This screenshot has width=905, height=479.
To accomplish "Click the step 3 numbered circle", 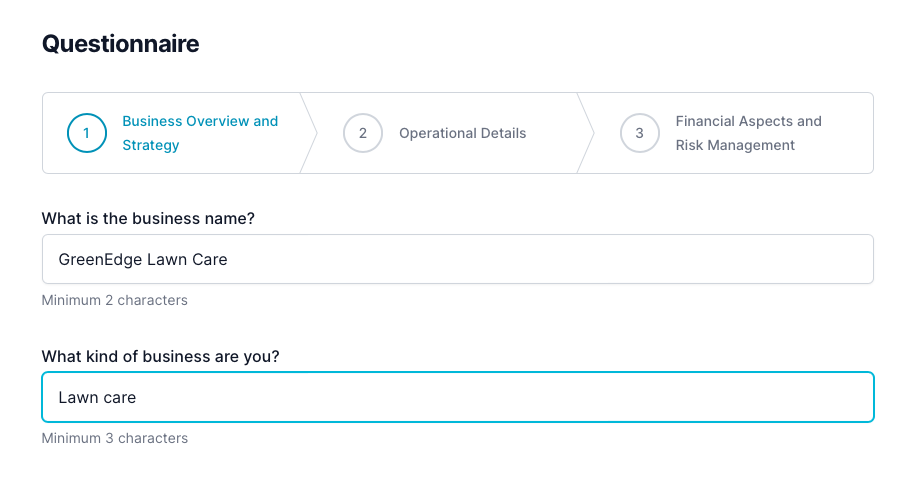I will pyautogui.click(x=639, y=133).
